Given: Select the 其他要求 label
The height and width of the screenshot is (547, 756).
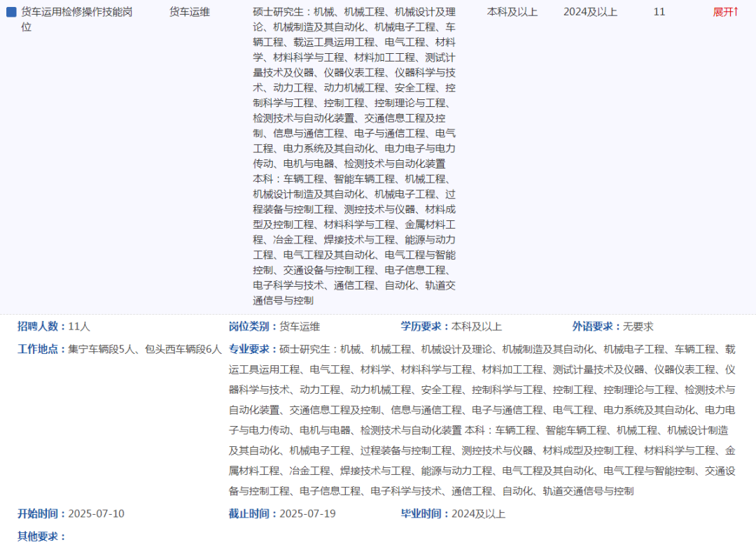Looking at the screenshot, I should pyautogui.click(x=41, y=537).
